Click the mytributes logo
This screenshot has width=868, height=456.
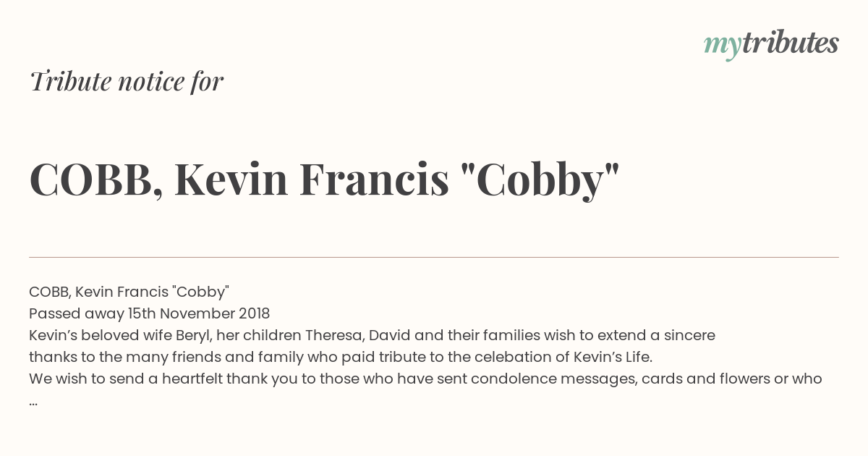771,44
